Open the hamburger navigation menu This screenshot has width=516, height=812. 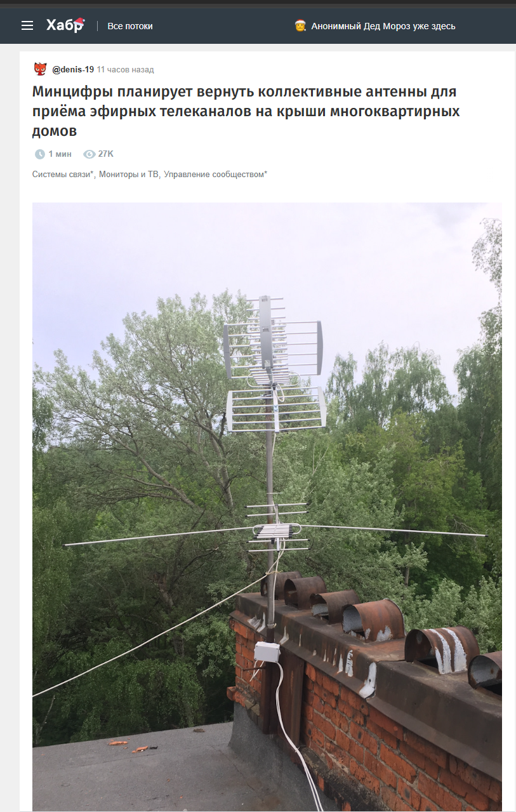coord(27,25)
